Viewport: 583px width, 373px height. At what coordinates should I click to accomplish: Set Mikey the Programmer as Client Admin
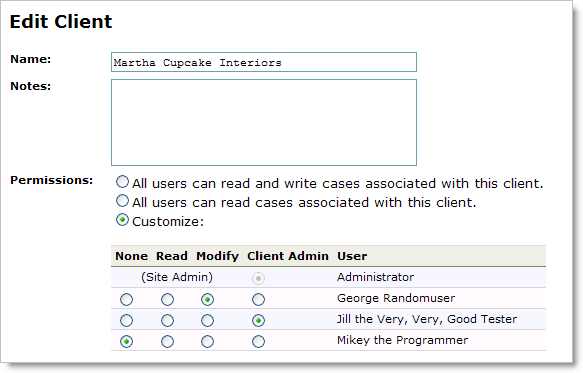tap(258, 341)
